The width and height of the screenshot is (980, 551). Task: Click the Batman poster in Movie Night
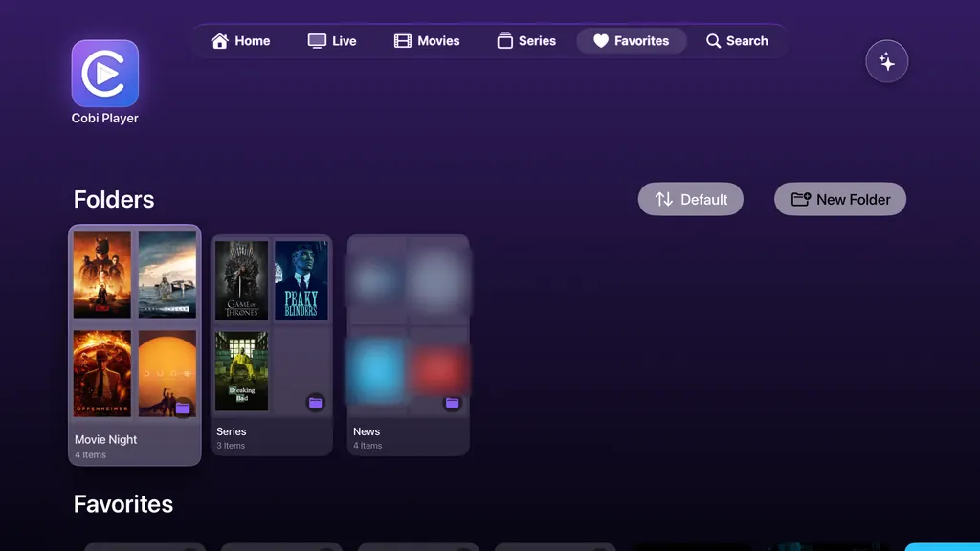101,275
